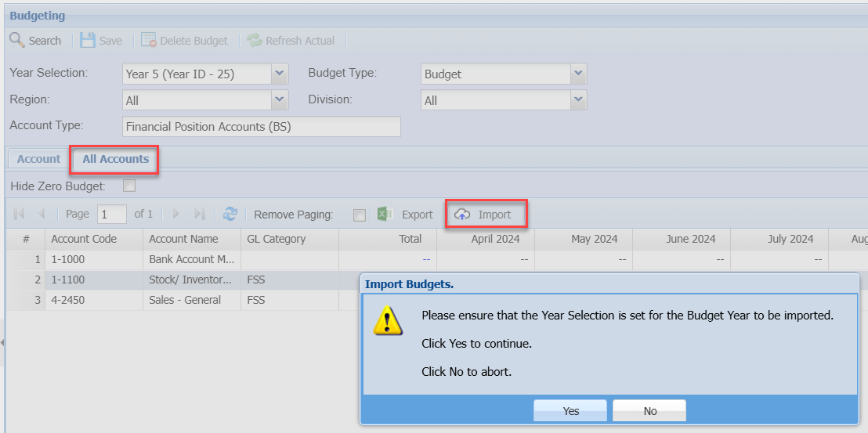Expand the Budget Type dropdown

[x=578, y=74]
